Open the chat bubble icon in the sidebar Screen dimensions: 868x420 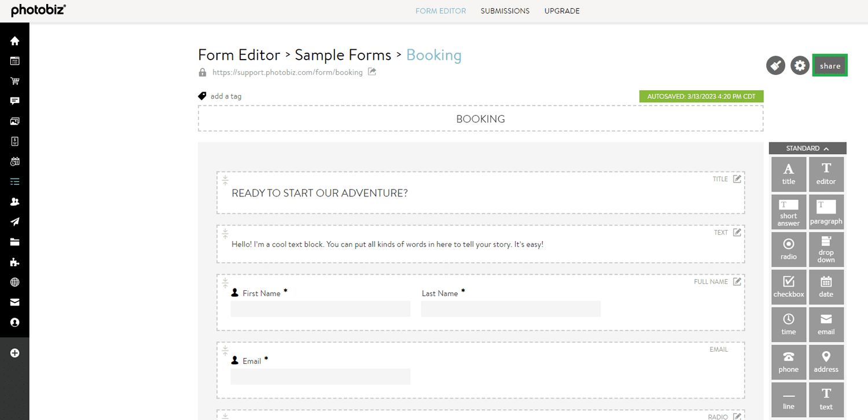pos(15,101)
